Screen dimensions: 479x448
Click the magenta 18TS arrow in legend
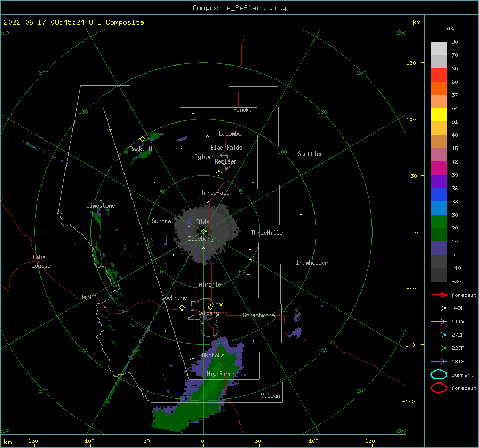[439, 362]
